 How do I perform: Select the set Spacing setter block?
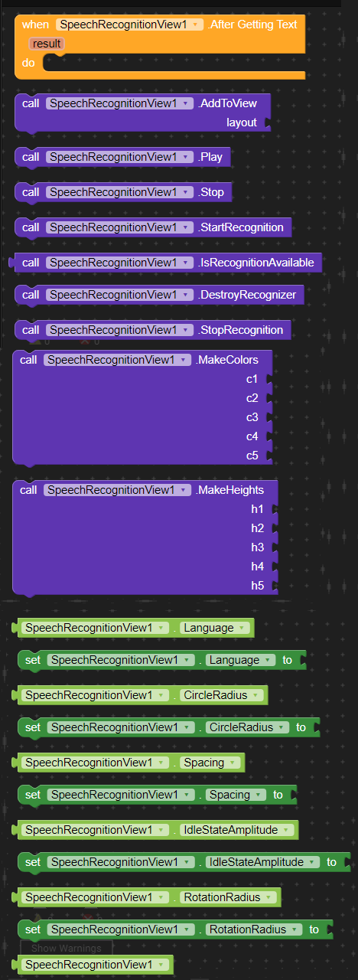point(157,795)
